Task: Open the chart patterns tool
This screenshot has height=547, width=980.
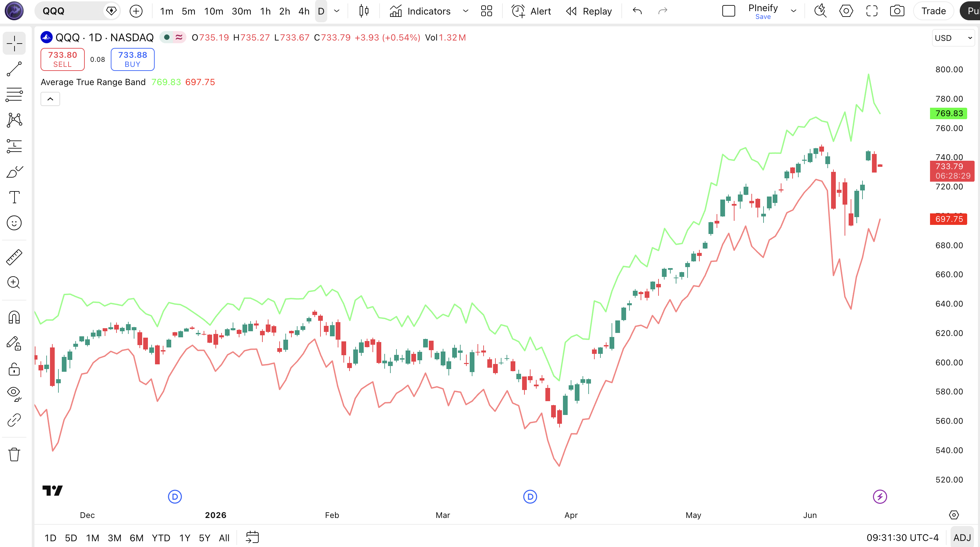Action: point(14,120)
